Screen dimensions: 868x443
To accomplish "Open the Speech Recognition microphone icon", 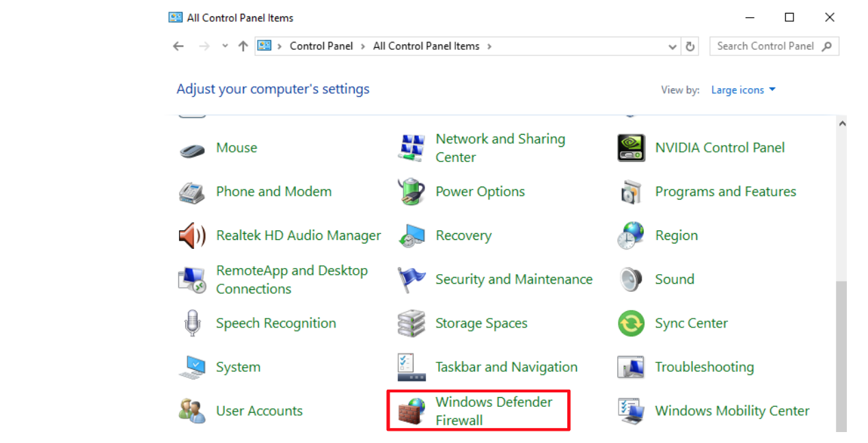I will (x=192, y=323).
